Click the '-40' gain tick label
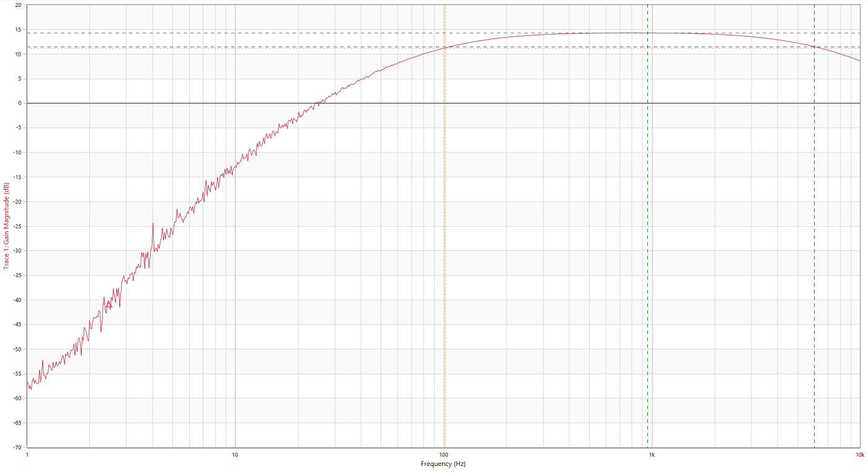The height and width of the screenshot is (474, 868). (x=17, y=300)
